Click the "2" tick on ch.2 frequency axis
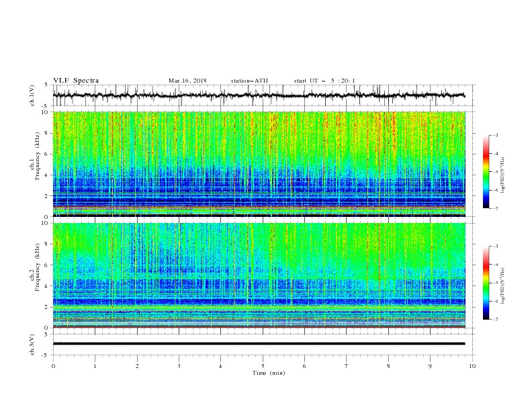Viewport: 532px width, 411px height. point(46,307)
